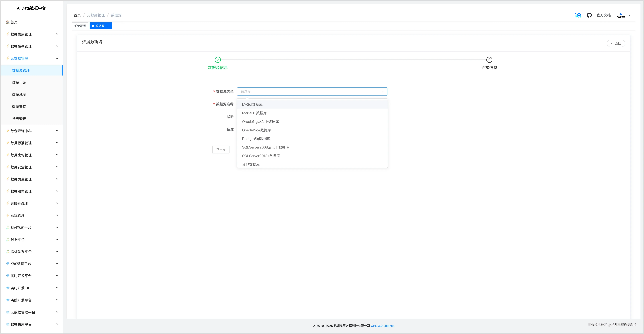Click the 下一步 button
Screen dimensions: 644x334
(221, 150)
